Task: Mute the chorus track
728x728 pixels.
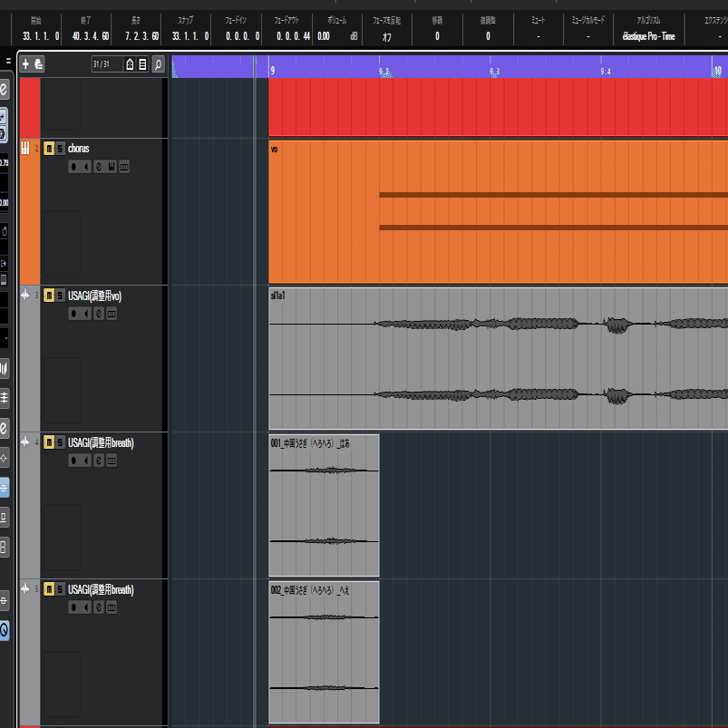Action: [49, 149]
